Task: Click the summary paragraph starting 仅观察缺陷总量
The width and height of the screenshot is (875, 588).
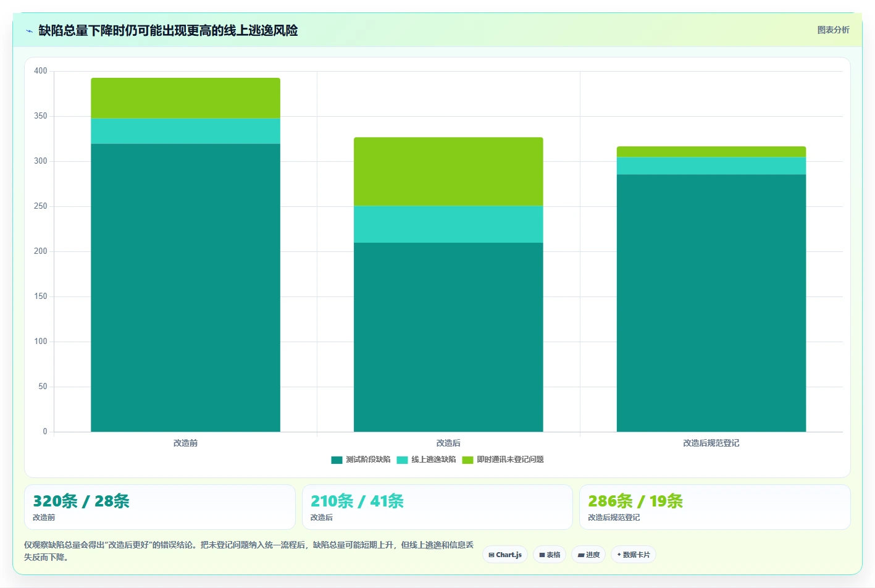Action: tap(249, 551)
